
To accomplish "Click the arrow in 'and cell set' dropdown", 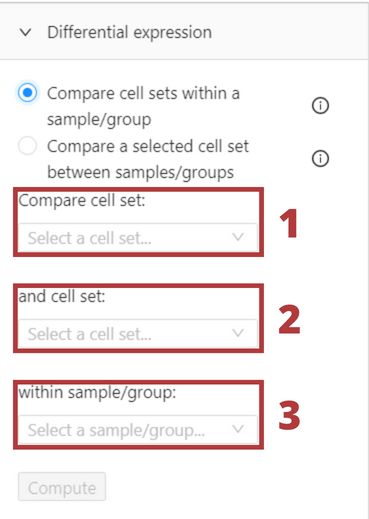I will click(x=238, y=333).
